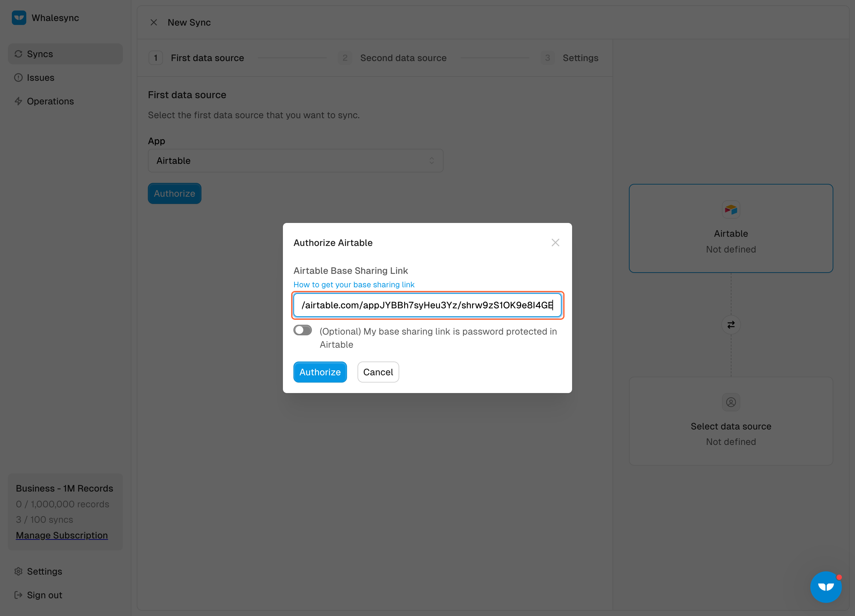Cancel the Authorize Airtable dialog
The height and width of the screenshot is (616, 855).
tap(378, 372)
